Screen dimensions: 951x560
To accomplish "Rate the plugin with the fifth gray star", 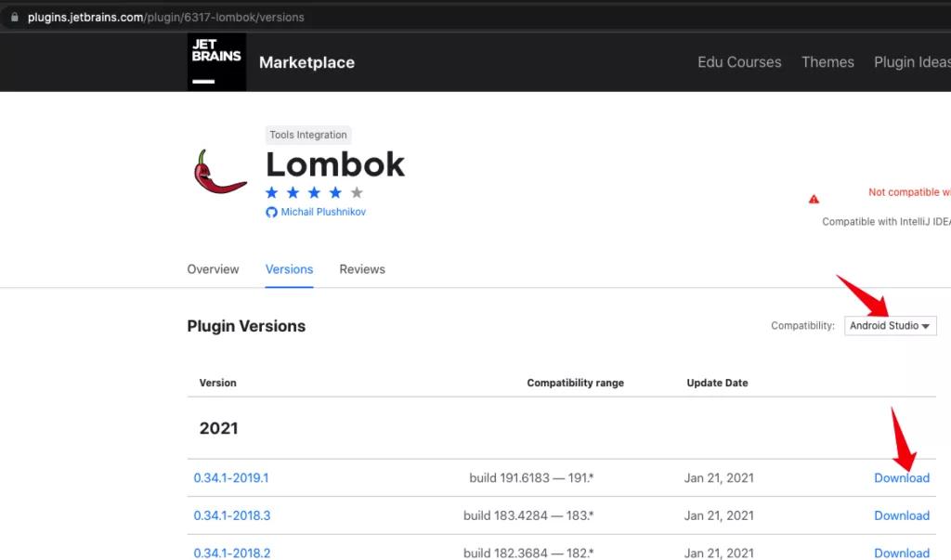I will tap(357, 192).
